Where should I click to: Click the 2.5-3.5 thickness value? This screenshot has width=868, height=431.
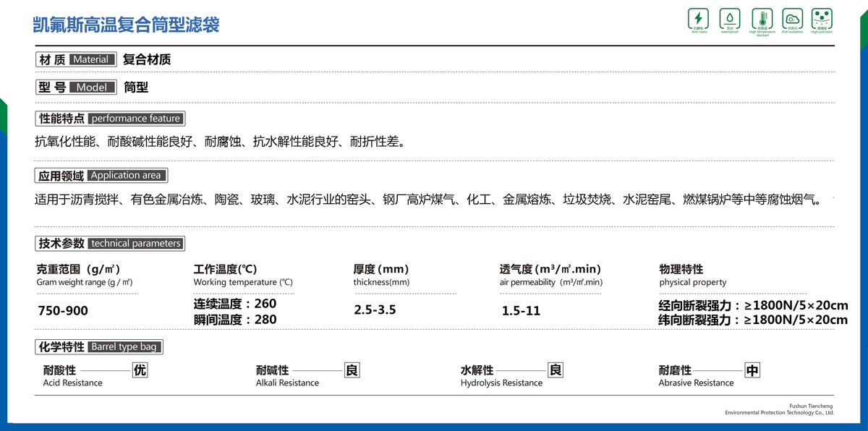375,310
